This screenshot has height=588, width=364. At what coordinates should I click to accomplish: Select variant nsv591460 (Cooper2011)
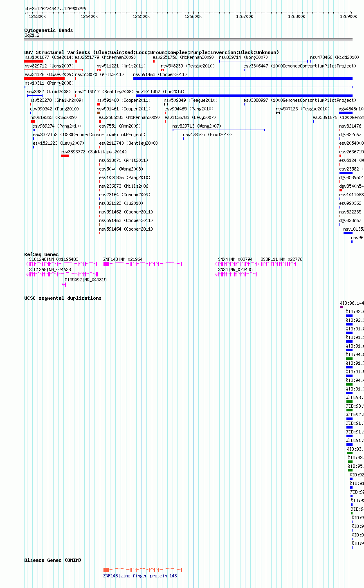(123, 100)
